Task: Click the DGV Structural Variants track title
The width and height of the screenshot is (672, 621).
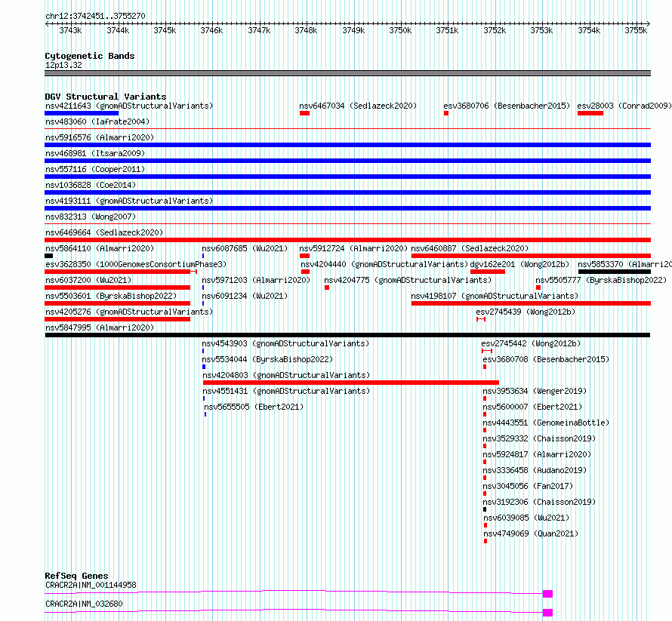Action: coord(106,97)
